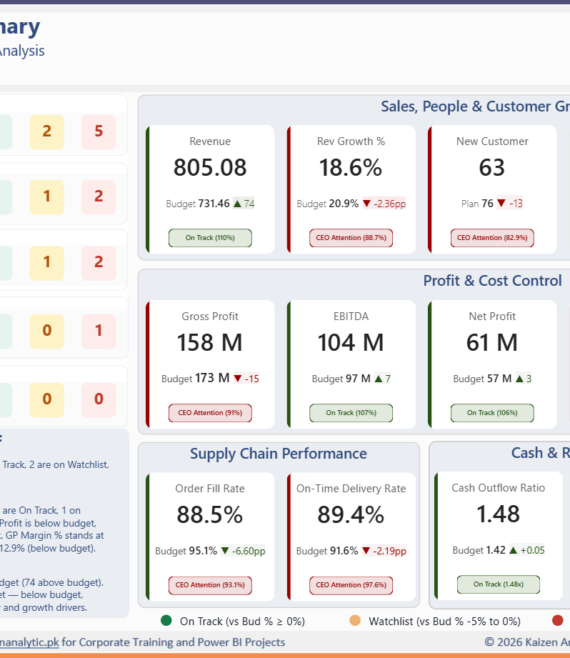The height and width of the screenshot is (658, 570).
Task: Select the Net Profit 61 M value
Action: point(492,342)
